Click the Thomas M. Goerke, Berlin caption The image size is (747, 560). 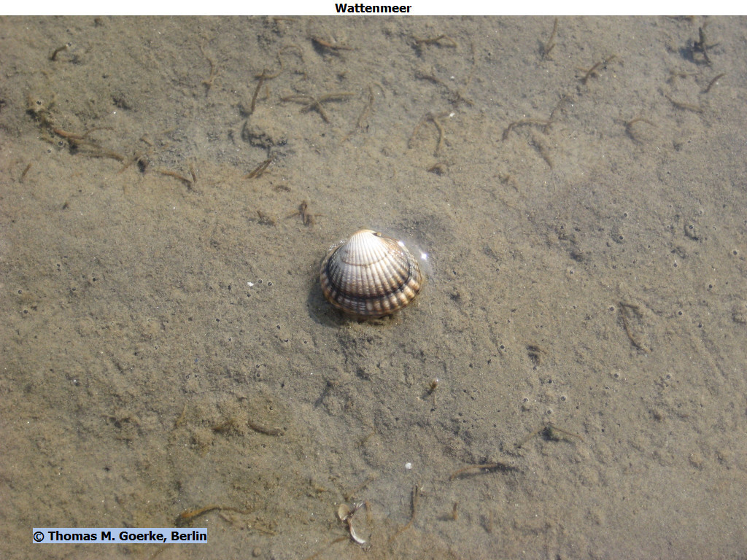120,536
